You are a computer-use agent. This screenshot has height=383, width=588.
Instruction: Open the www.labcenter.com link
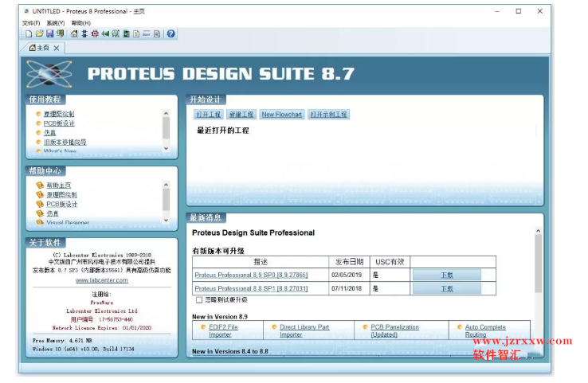[102, 280]
